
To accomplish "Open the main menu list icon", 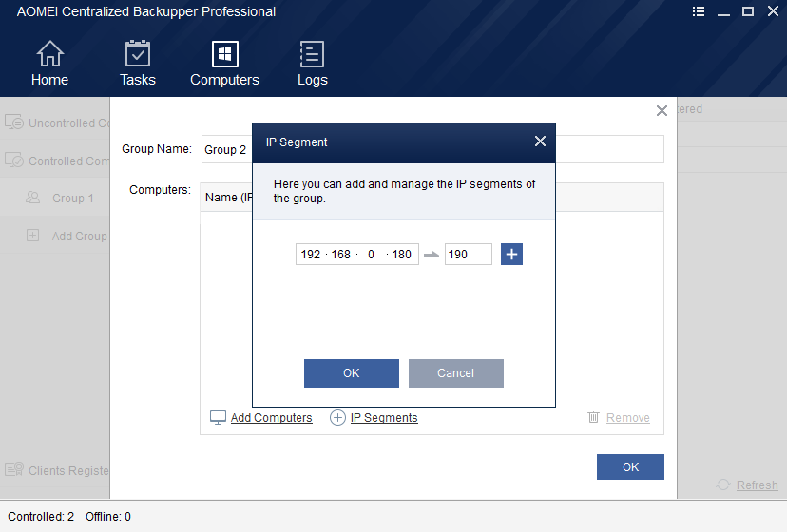I will [x=699, y=11].
